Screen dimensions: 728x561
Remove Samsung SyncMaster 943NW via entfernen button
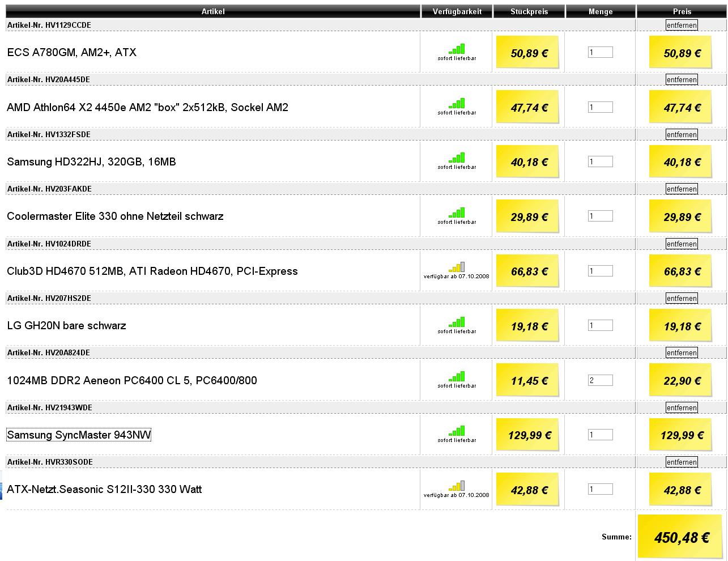[682, 407]
